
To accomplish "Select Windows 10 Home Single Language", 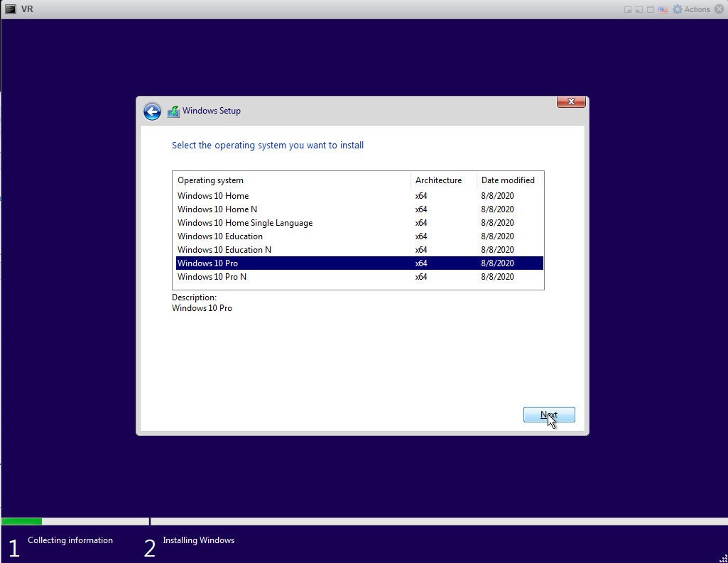I will [x=359, y=223].
